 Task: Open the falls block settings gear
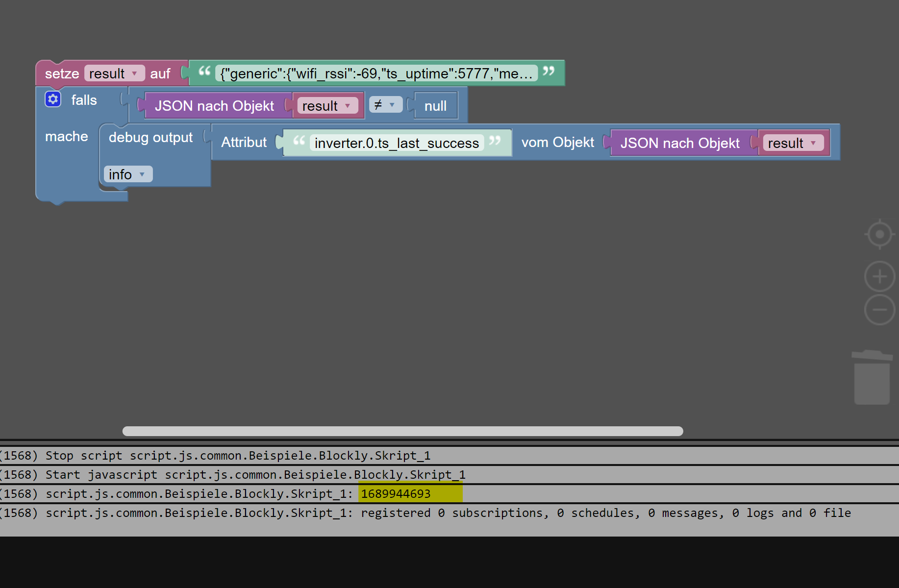(x=53, y=99)
